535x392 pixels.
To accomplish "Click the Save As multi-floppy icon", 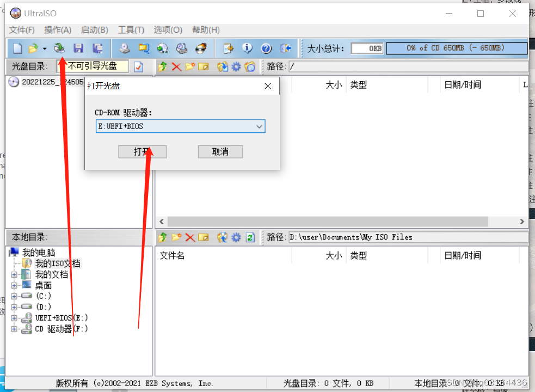I will click(98, 48).
